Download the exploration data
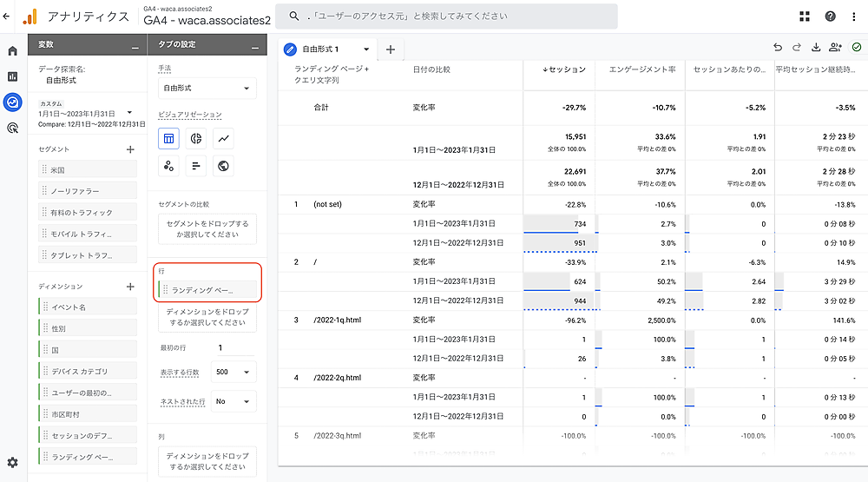 point(816,49)
